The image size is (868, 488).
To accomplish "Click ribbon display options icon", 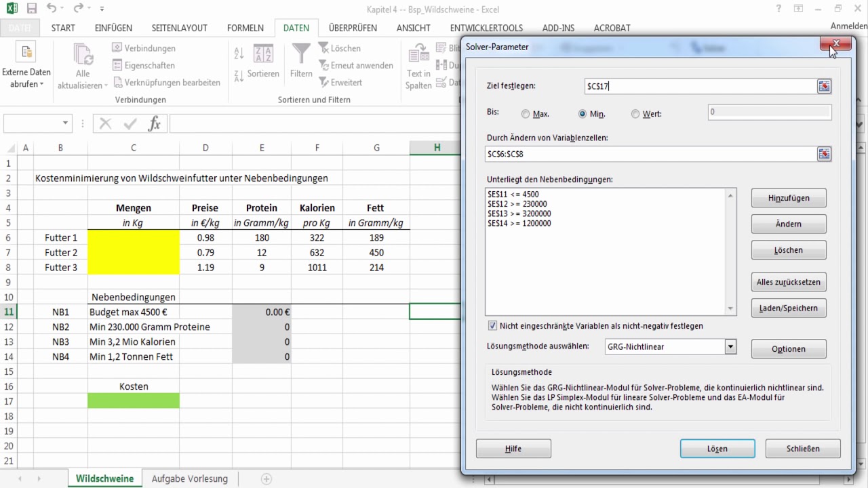I will coord(799,8).
